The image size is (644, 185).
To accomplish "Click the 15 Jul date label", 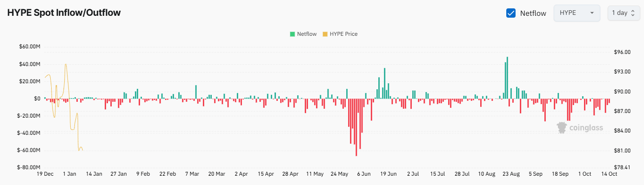I will (437, 174).
